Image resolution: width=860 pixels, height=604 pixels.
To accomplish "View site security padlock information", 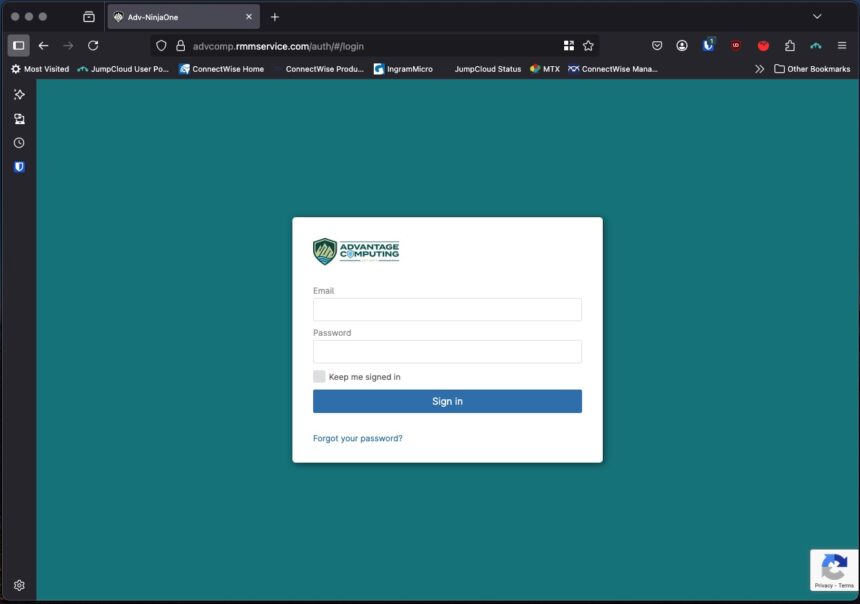I will point(180,46).
